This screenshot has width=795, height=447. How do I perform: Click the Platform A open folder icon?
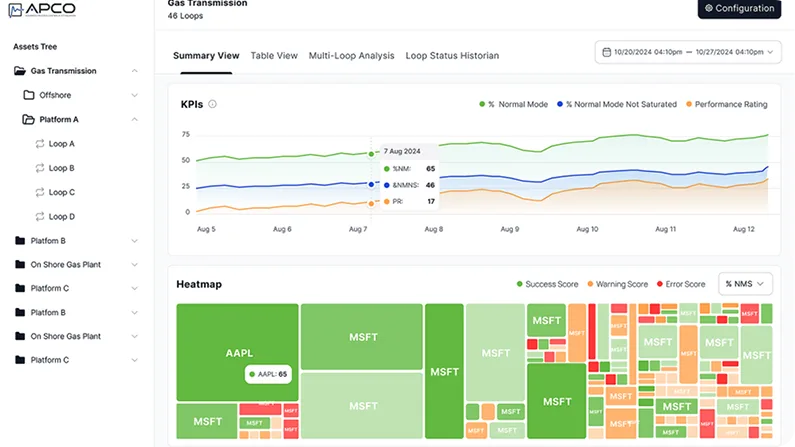point(28,120)
